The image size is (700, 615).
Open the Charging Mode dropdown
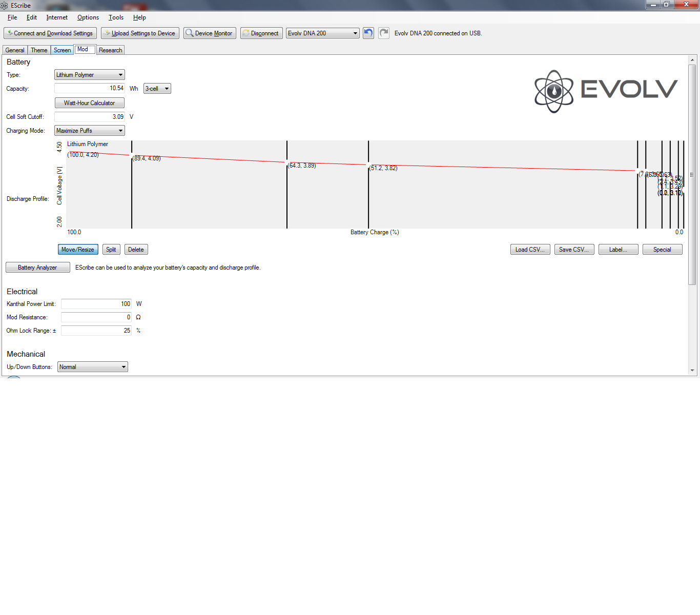point(89,131)
